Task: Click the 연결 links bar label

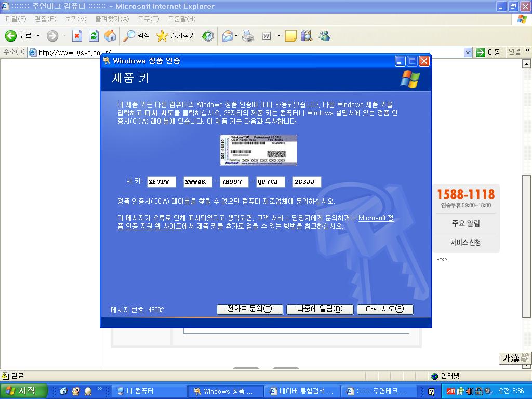Action: [514, 52]
